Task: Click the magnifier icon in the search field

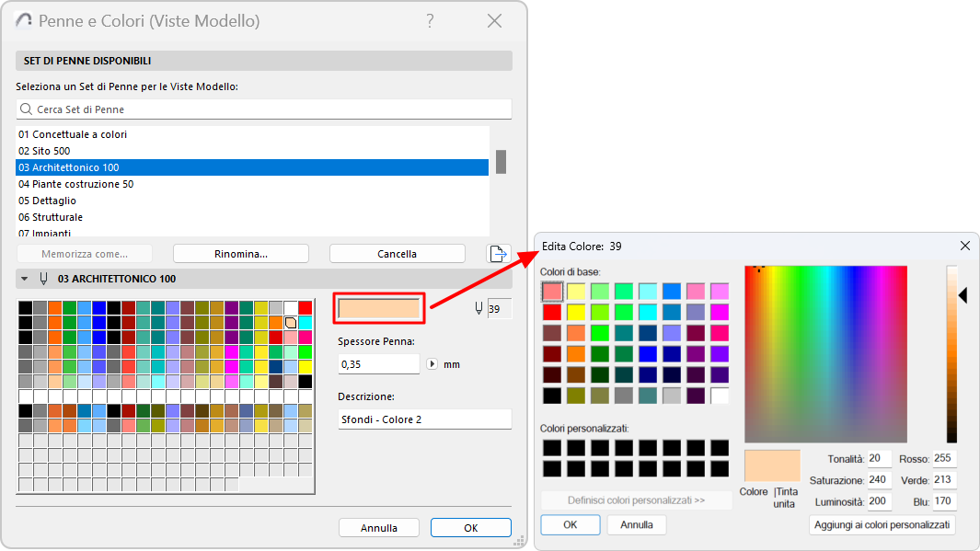Action: click(25, 109)
